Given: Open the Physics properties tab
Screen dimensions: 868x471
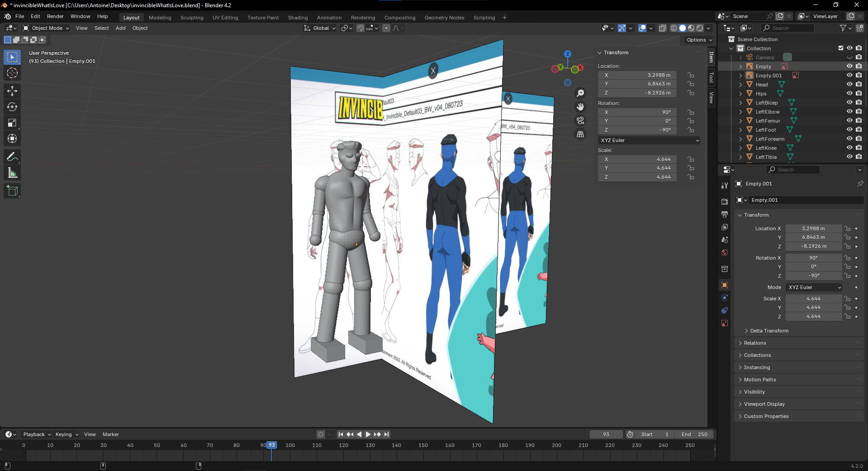Looking at the screenshot, I should coord(725,298).
